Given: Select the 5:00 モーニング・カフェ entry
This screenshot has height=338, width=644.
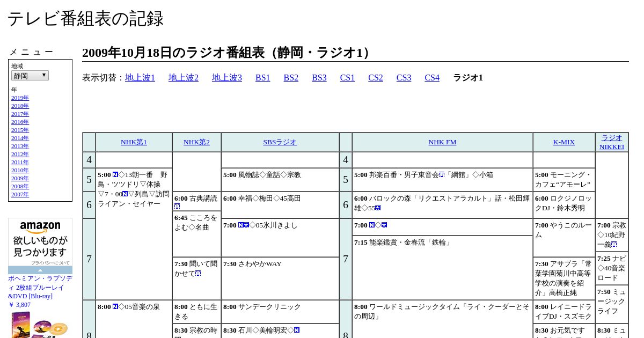Looking at the screenshot, I should pyautogui.click(x=564, y=180).
